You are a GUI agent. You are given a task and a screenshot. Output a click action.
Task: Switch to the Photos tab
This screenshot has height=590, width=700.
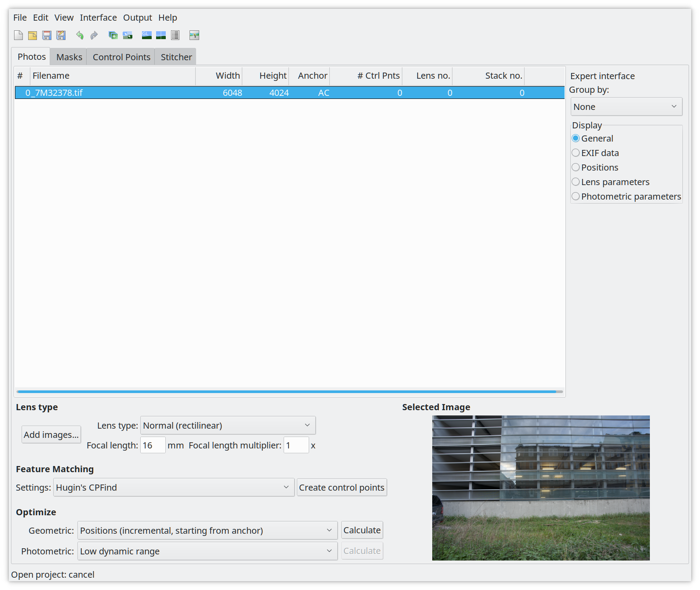click(31, 57)
